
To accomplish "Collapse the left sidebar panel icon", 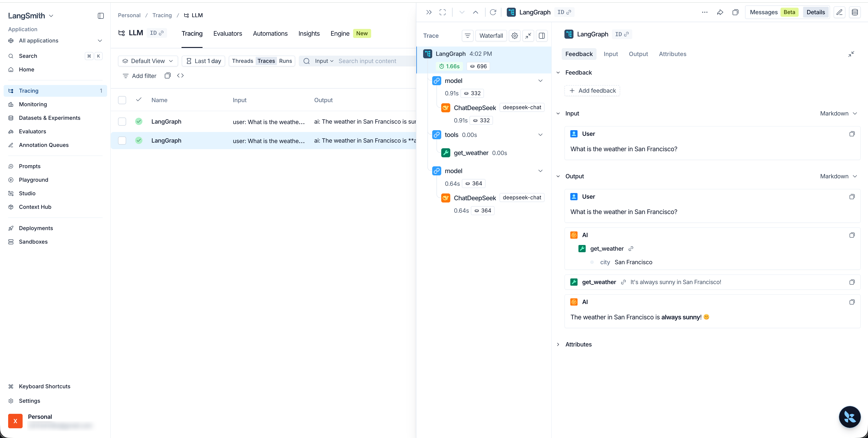I will pos(100,16).
